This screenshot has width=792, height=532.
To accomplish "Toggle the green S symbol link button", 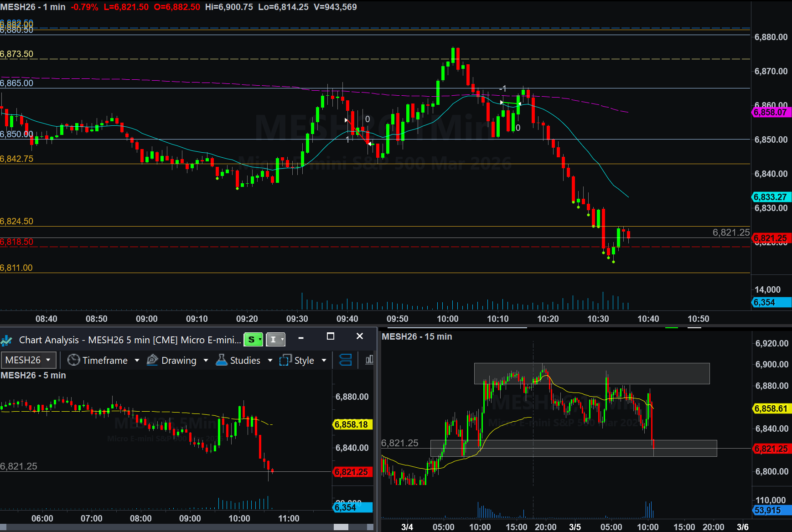I will click(x=253, y=340).
